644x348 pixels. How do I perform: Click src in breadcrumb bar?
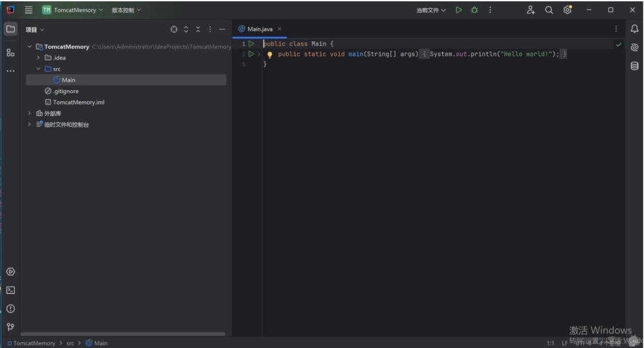click(x=70, y=343)
